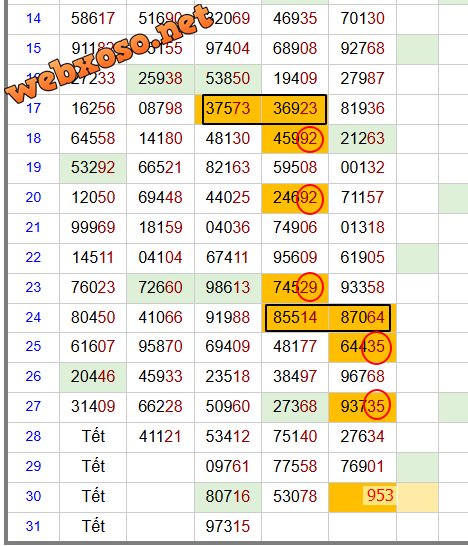Click orange cell 37573

228,108
